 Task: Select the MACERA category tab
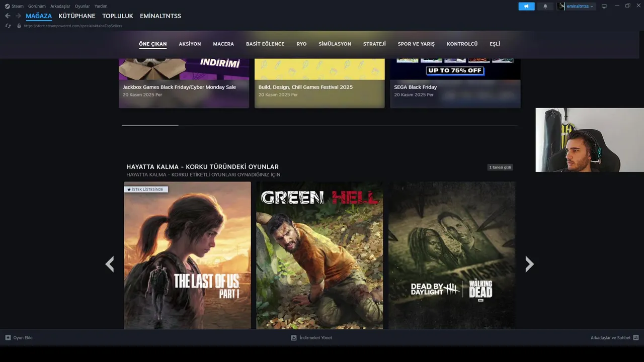(x=223, y=44)
